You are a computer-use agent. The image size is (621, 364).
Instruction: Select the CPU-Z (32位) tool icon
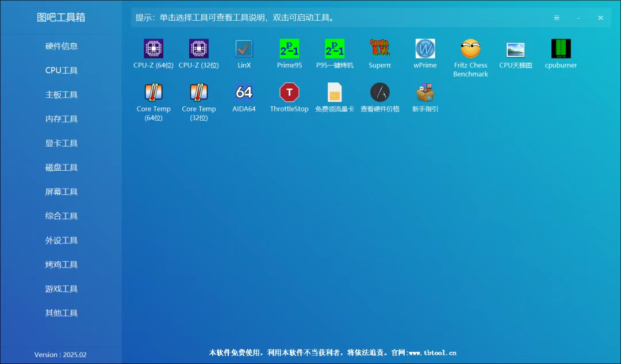199,49
